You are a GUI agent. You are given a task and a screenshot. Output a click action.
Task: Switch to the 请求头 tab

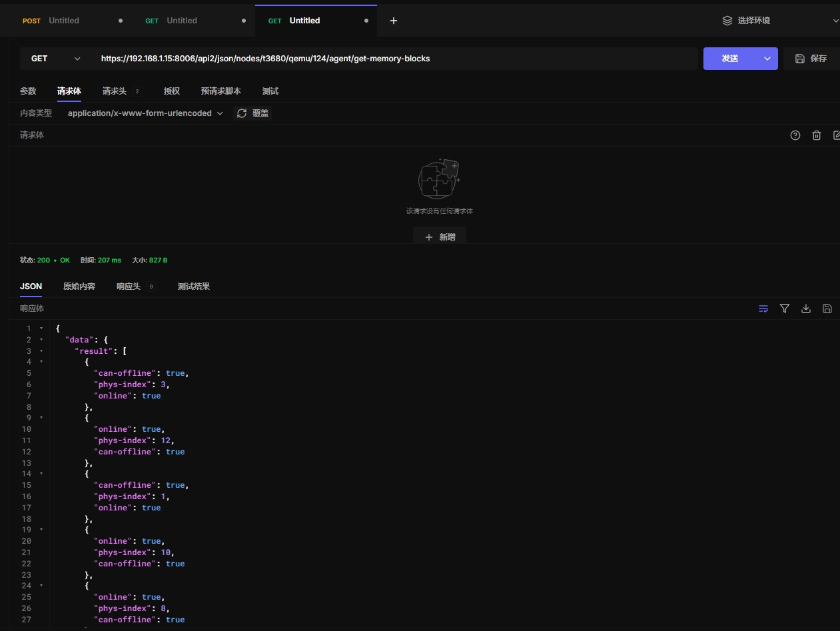click(x=114, y=91)
